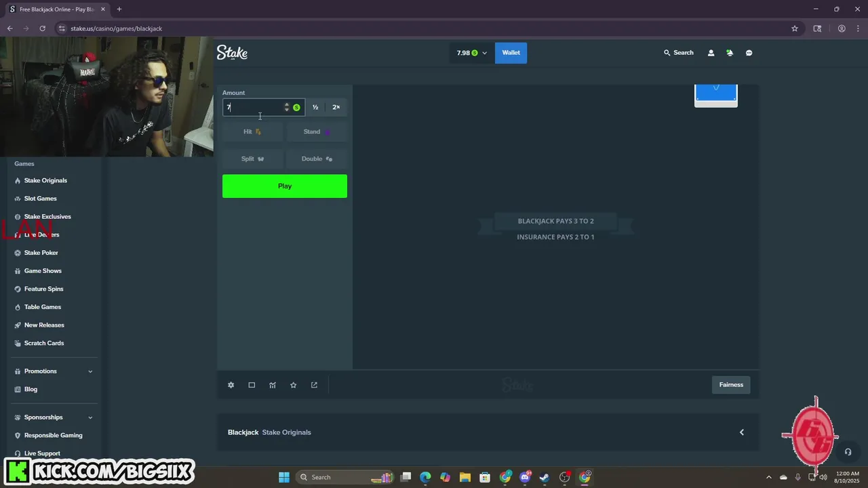Click the Stake logo

232,53
